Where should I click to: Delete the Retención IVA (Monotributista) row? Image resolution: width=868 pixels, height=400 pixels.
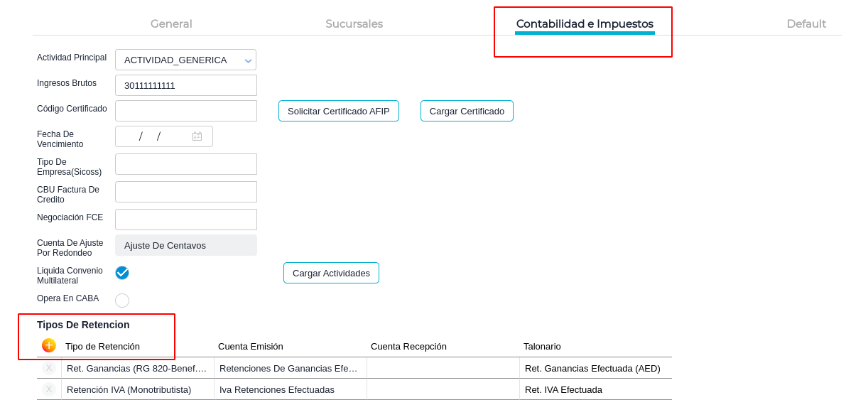pyautogui.click(x=49, y=389)
